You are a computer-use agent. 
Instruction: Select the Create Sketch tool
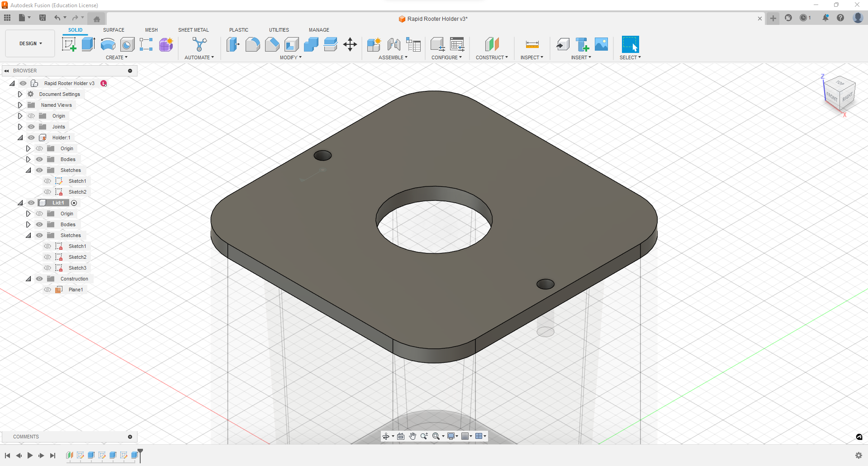click(x=69, y=44)
